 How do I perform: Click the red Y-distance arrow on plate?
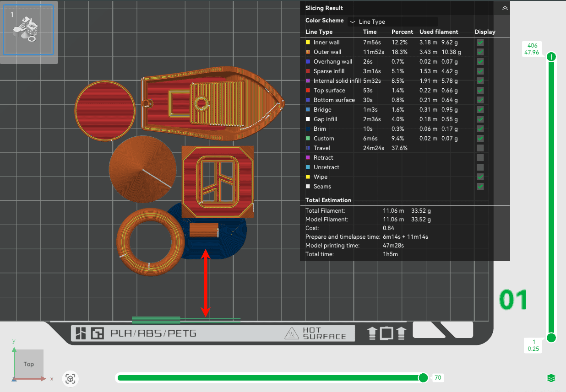click(x=206, y=283)
